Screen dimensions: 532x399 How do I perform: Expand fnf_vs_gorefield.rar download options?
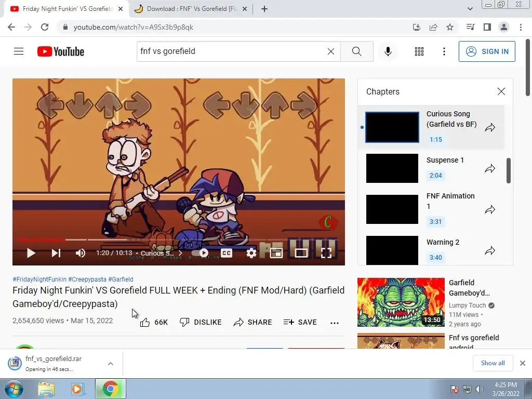(111, 364)
